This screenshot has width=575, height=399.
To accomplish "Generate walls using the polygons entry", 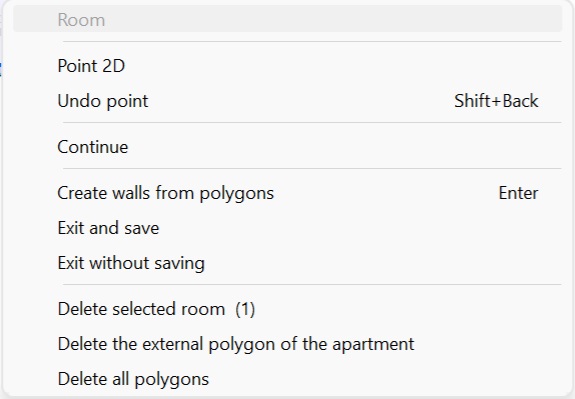I will (x=288, y=193).
